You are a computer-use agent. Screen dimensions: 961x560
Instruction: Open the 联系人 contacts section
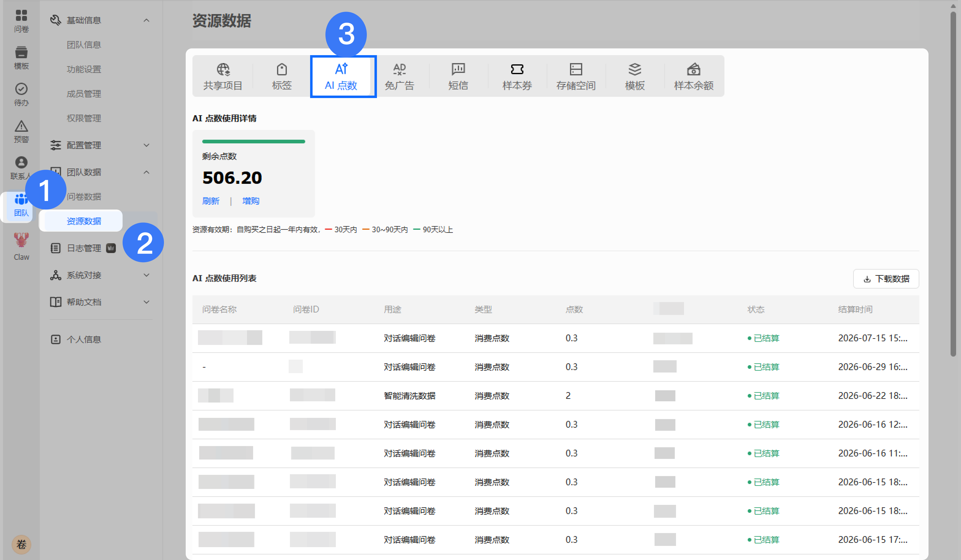[x=21, y=168]
